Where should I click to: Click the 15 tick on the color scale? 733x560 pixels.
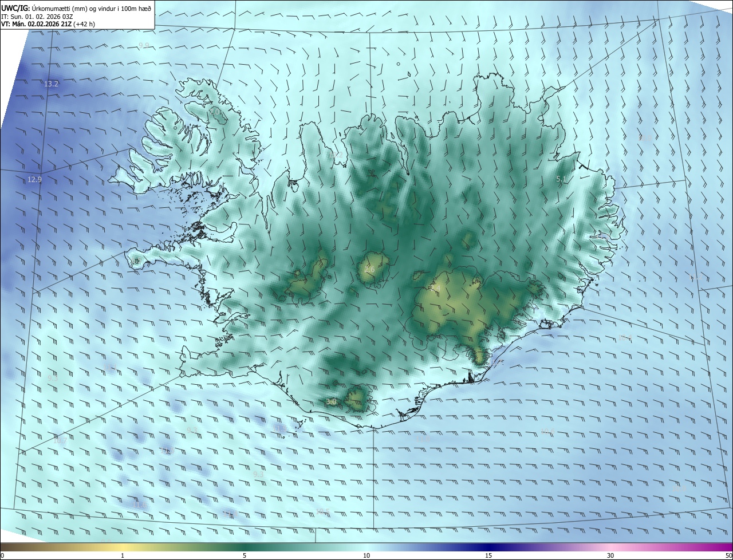(x=488, y=555)
